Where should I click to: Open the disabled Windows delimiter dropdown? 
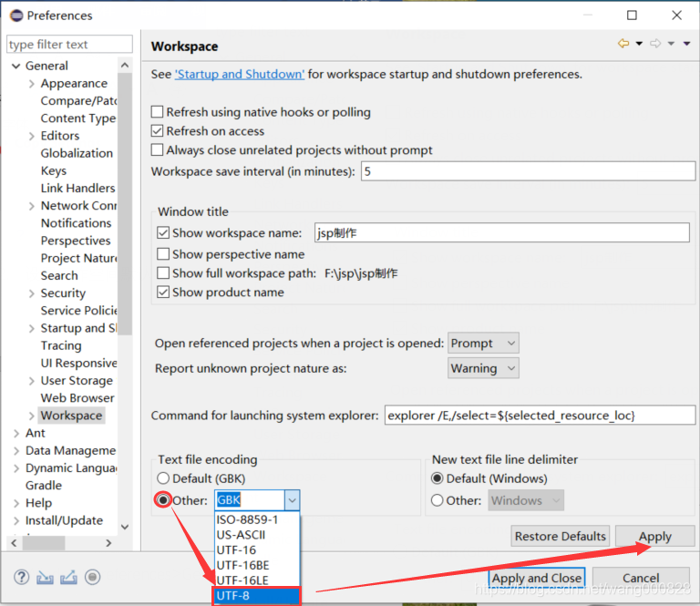click(526, 500)
